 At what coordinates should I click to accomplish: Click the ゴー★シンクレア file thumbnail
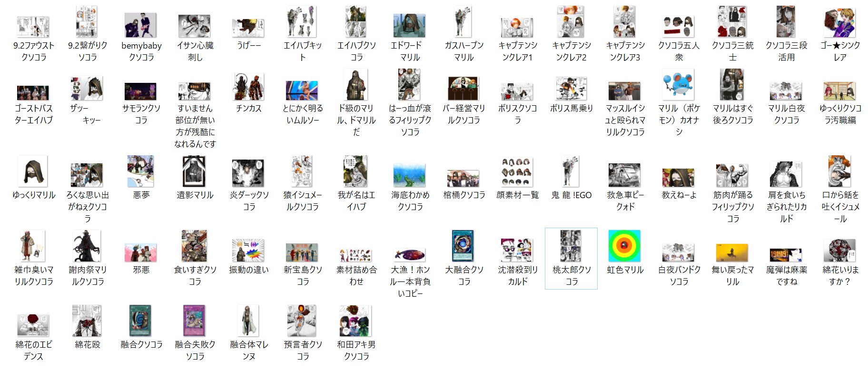[x=840, y=22]
